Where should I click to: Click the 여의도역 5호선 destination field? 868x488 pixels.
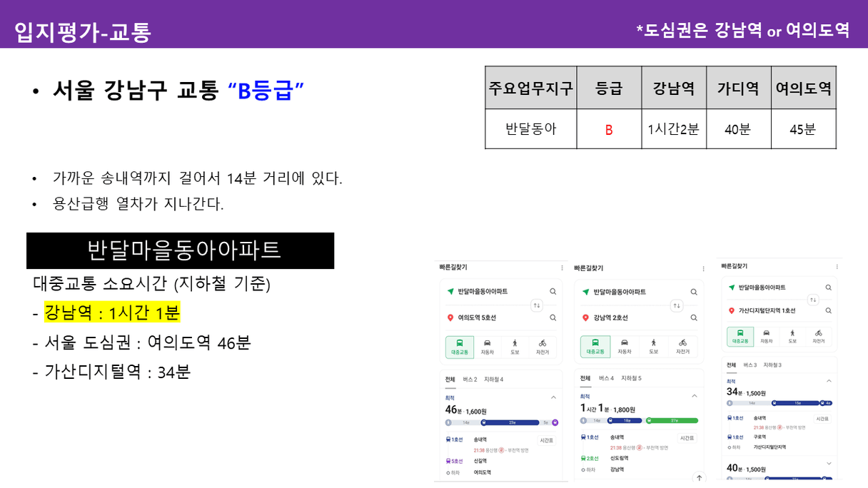(502, 317)
